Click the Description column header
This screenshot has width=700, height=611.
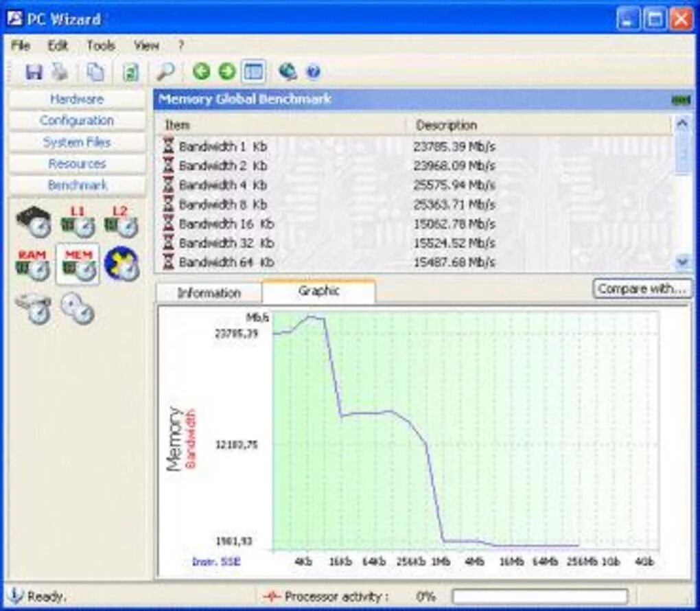(x=539, y=125)
